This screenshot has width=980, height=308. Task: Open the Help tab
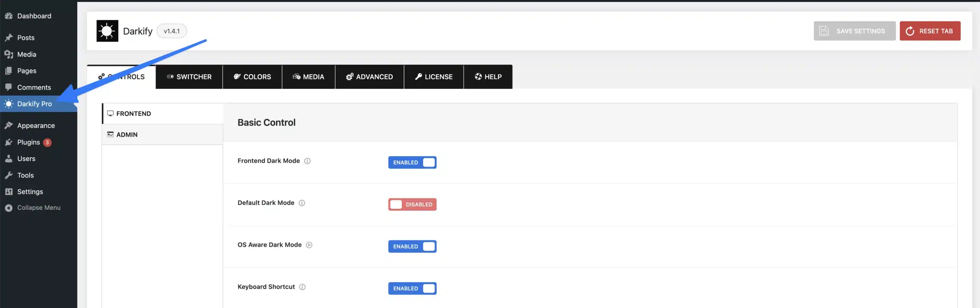[488, 77]
